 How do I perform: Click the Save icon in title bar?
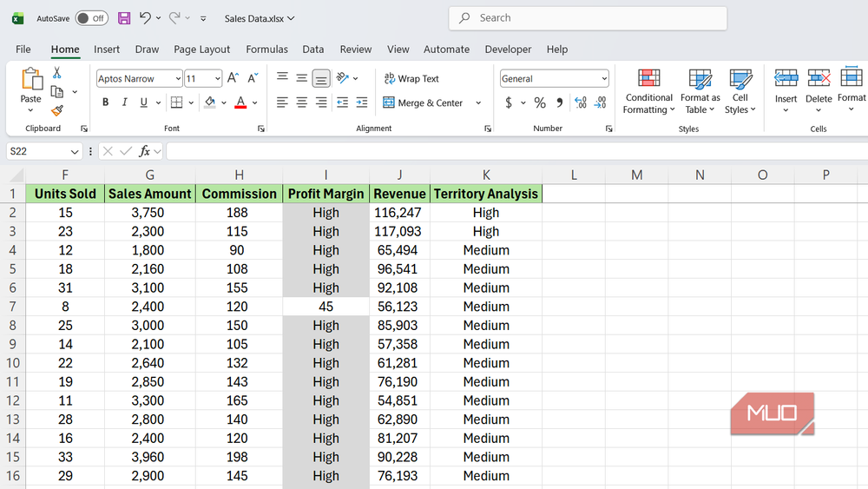(124, 18)
